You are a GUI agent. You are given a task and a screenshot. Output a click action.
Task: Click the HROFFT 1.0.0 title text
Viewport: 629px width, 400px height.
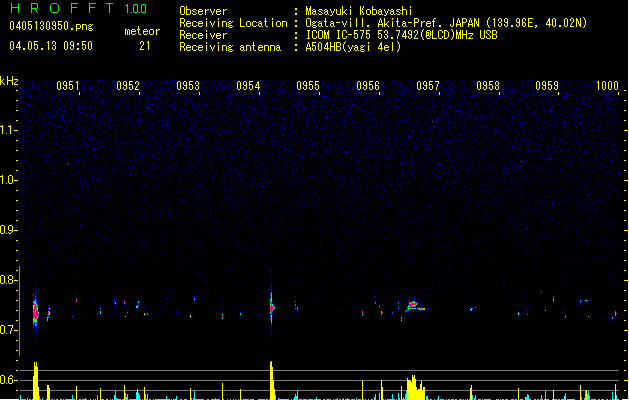[x=79, y=8]
